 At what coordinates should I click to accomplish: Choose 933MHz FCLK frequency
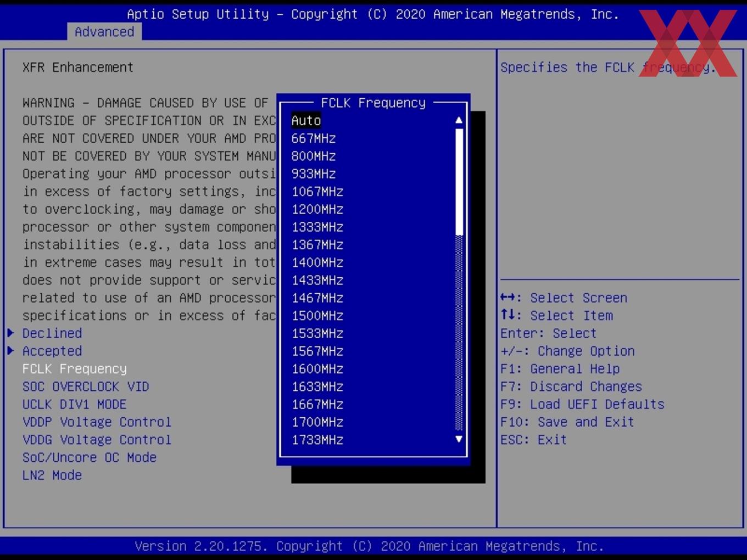314,174
